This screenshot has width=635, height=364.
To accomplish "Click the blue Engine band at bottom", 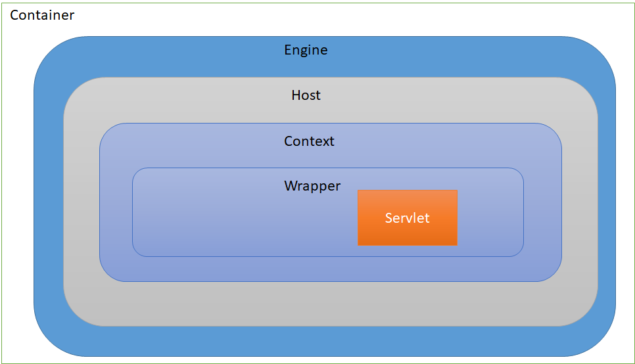I will (325, 341).
